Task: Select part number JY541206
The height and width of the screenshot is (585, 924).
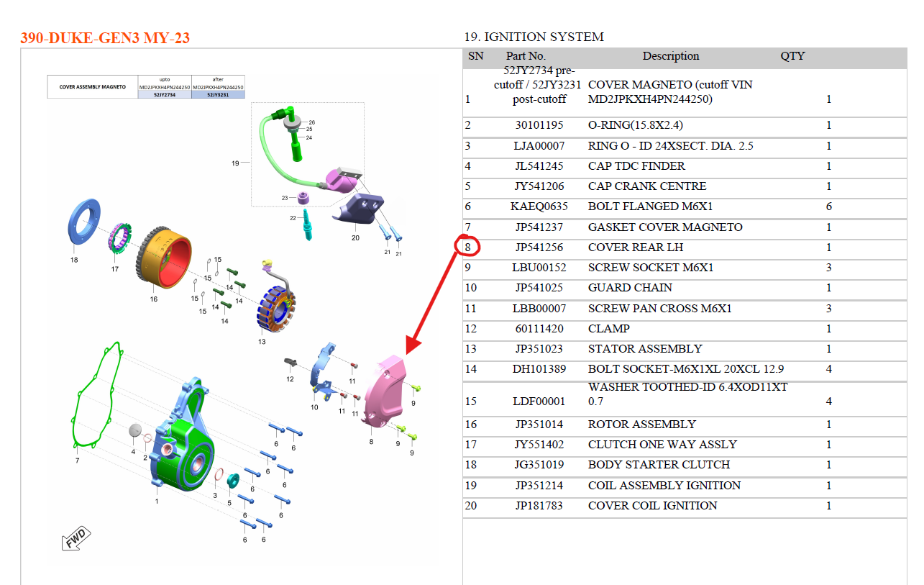Action: (539, 186)
